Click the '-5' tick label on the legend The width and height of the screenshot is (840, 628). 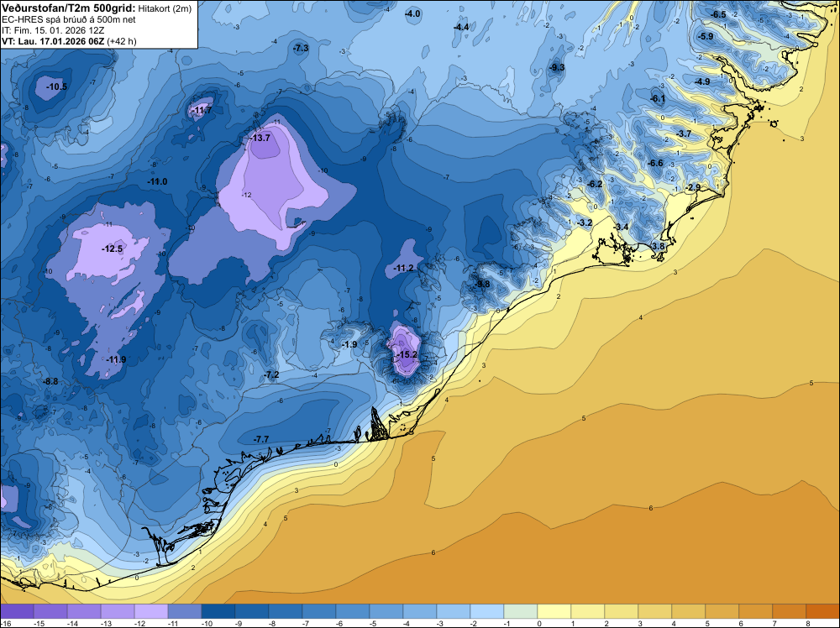coord(374,624)
